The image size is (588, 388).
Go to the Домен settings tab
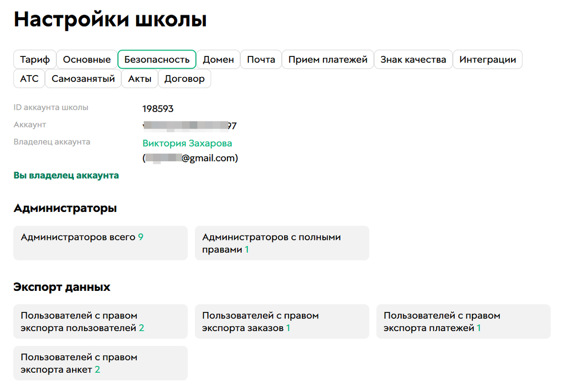tap(219, 60)
